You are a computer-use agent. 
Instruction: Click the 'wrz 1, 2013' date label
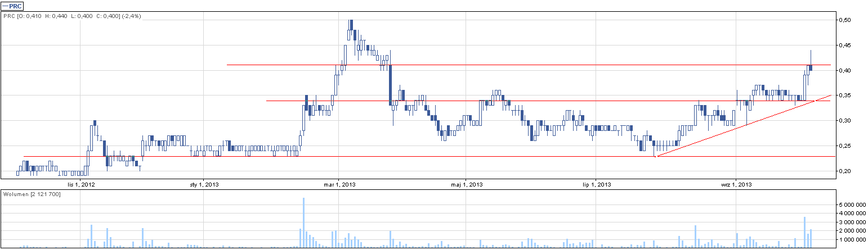[x=737, y=184]
